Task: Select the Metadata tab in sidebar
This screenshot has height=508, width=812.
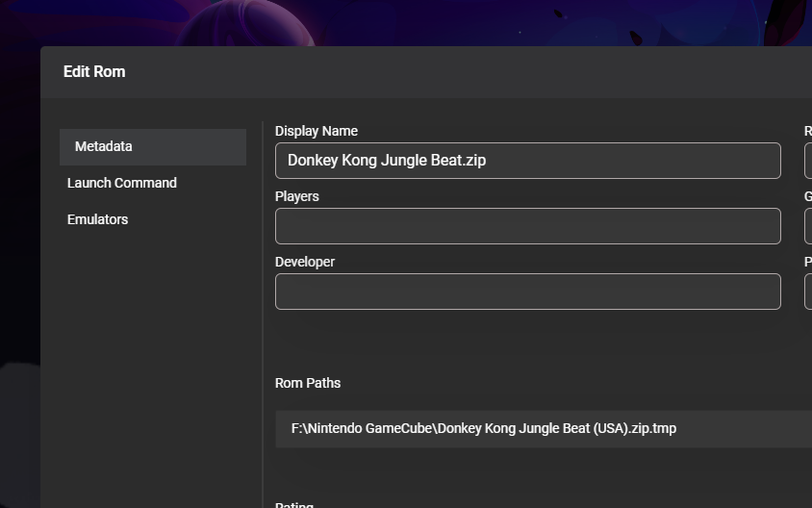Action: tap(152, 146)
